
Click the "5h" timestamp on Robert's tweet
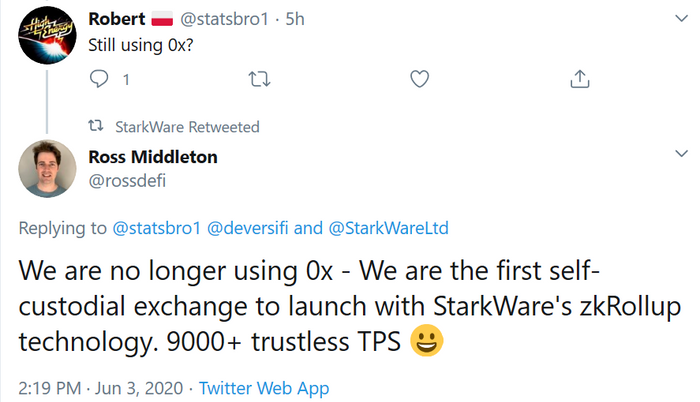tap(297, 19)
